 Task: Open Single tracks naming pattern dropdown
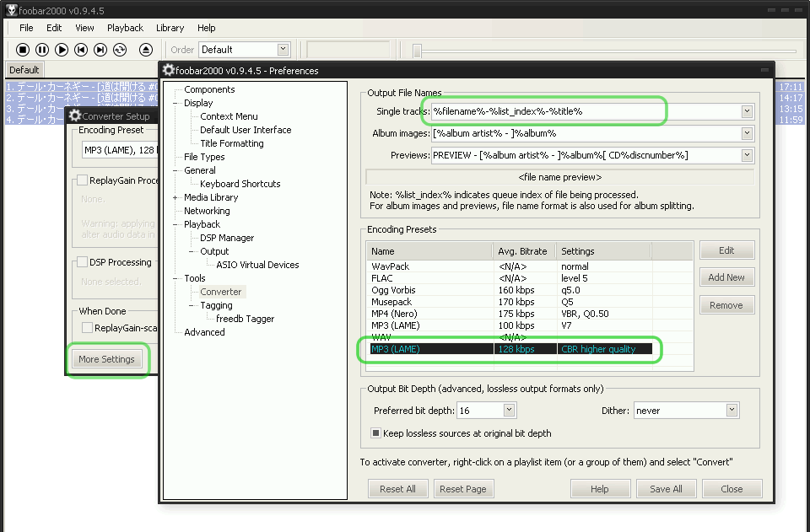747,111
